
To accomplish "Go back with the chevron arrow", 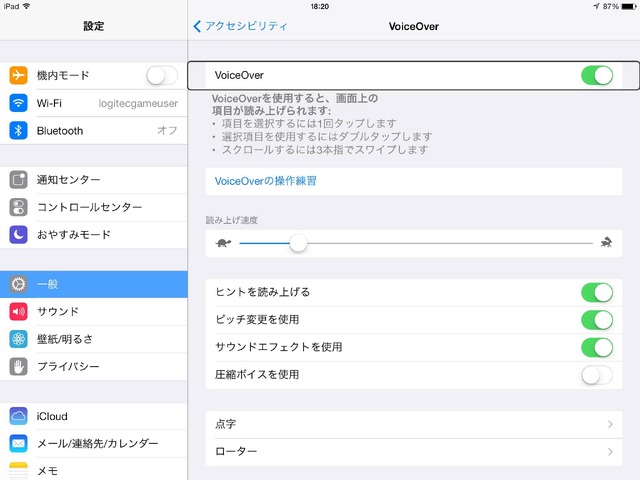I will point(197,26).
